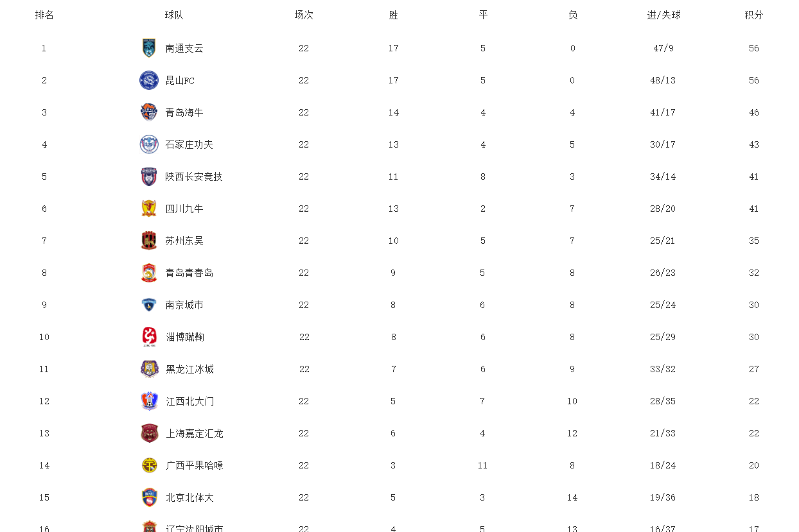Open the 南京城市 team name link
Screen dimensions: 799x532
(184, 305)
